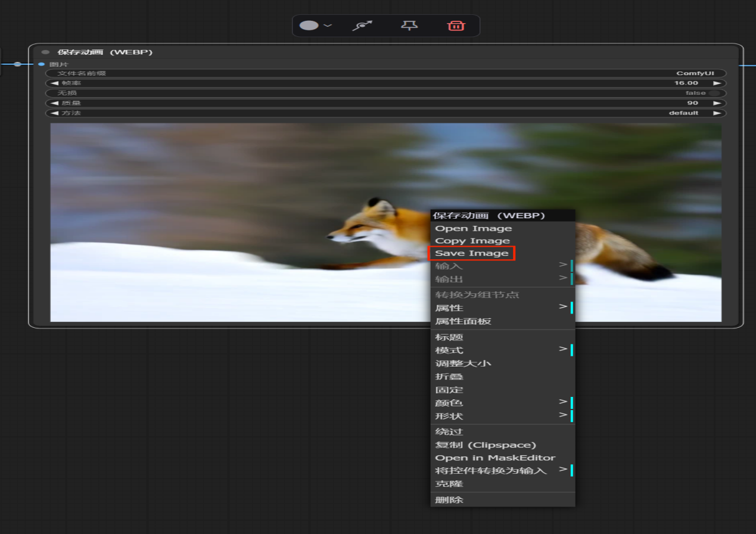Expand the 属性 submenu
The image size is (756, 534).
click(x=502, y=308)
